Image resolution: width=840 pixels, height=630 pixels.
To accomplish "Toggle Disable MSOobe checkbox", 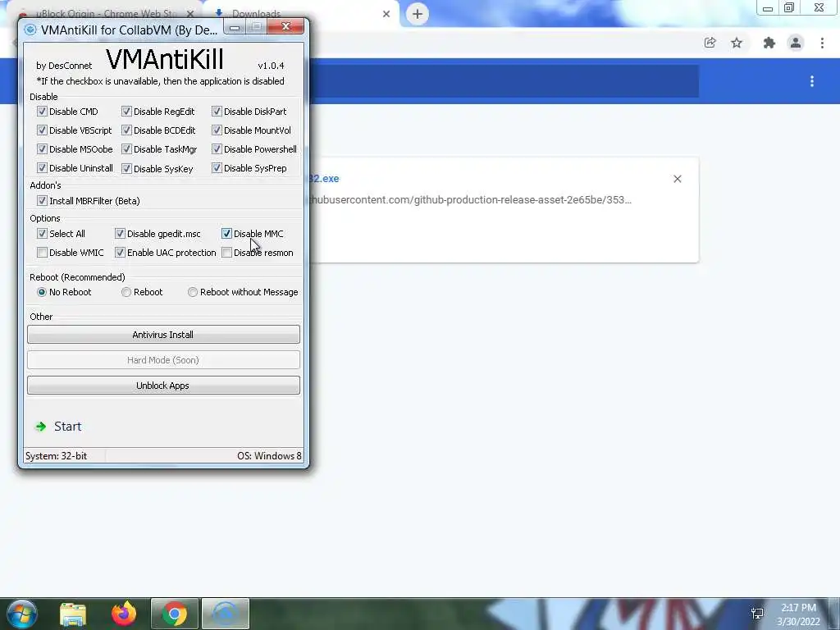I will (x=42, y=149).
